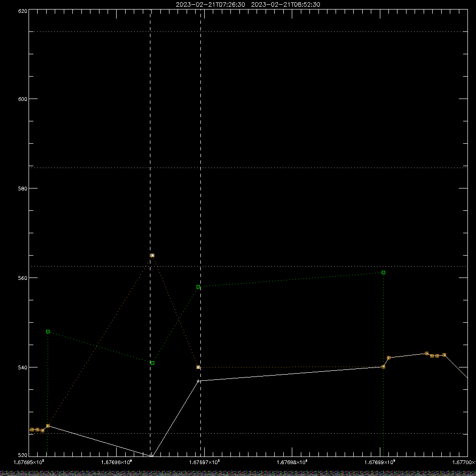Select the 540 y-axis label

tap(23, 367)
